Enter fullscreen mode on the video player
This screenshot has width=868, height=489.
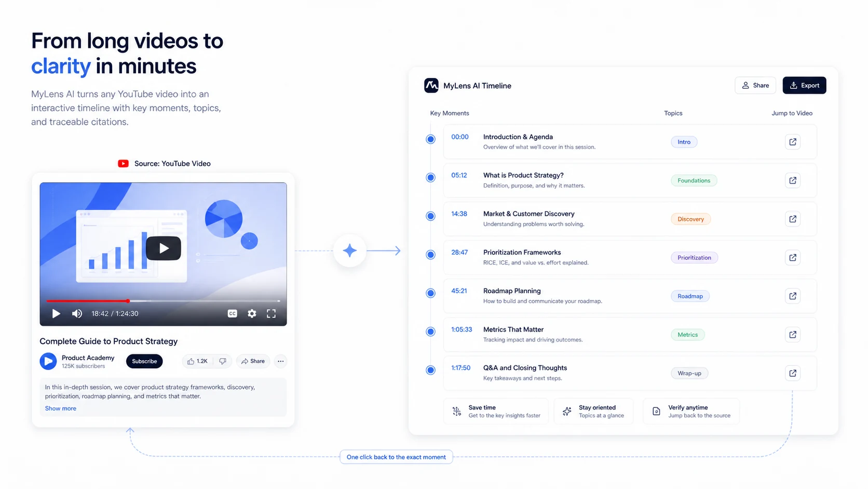(271, 313)
